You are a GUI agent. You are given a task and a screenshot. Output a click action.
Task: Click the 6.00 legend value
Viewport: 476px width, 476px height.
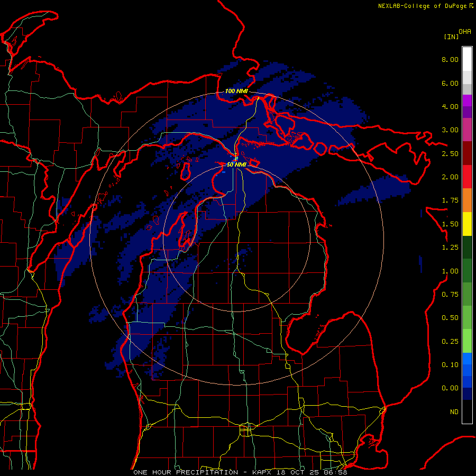click(x=450, y=83)
